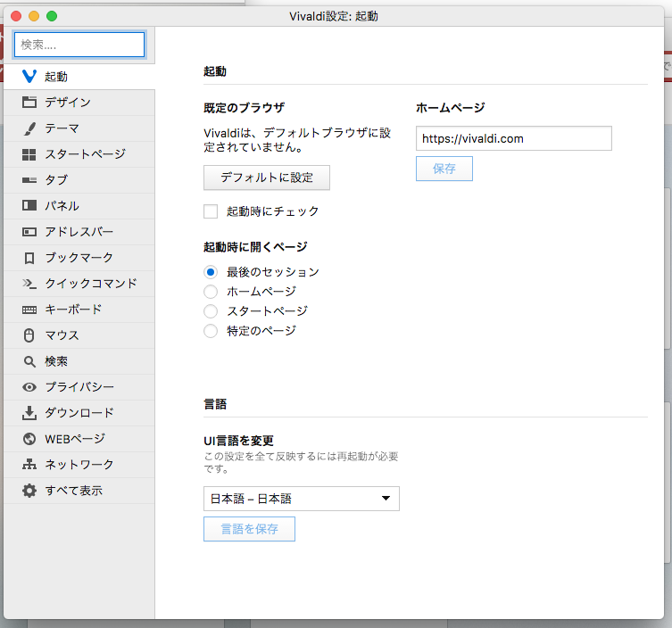Image resolution: width=672 pixels, height=628 pixels.
Task: Go to ブックマーク settings label
Action: 79,258
